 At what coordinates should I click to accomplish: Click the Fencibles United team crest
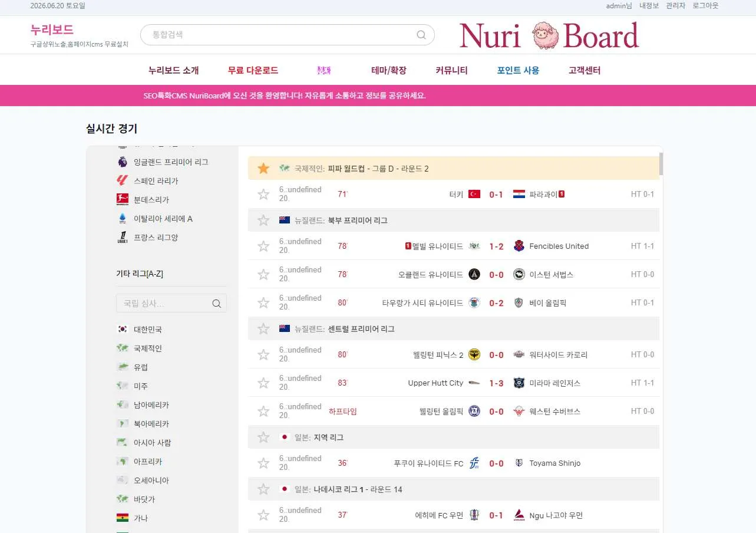click(519, 246)
